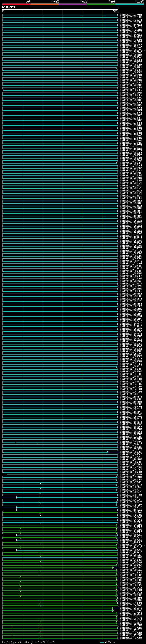Viewport: 146px width, 644px height.
Task: Open hit UniRef100_Q41046
Action: [x=131, y=469]
